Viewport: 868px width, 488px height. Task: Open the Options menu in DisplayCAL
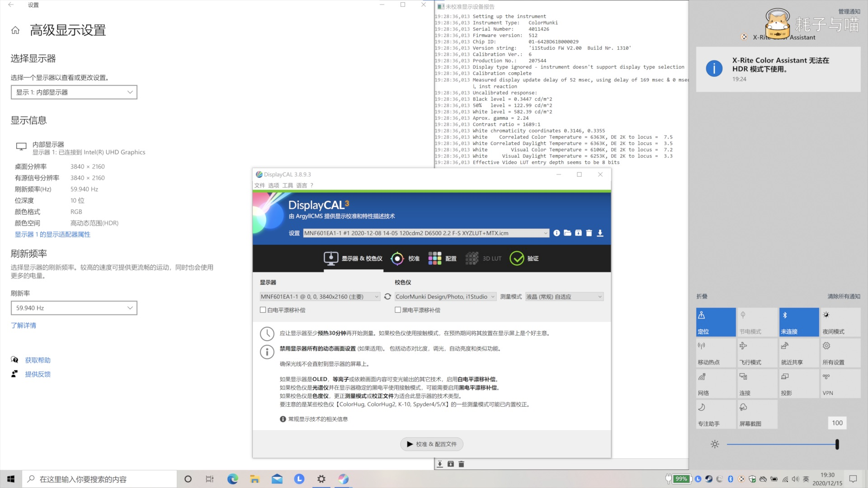(274, 185)
